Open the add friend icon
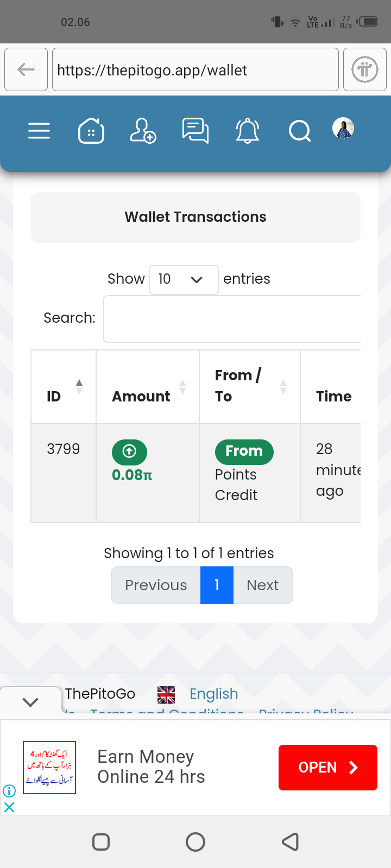 click(x=143, y=131)
